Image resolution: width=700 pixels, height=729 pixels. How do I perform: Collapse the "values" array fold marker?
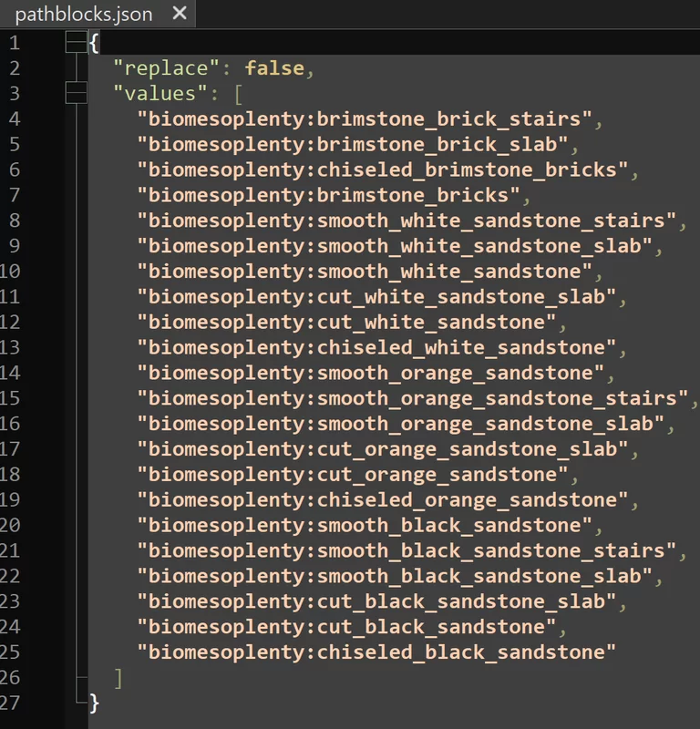[x=77, y=93]
